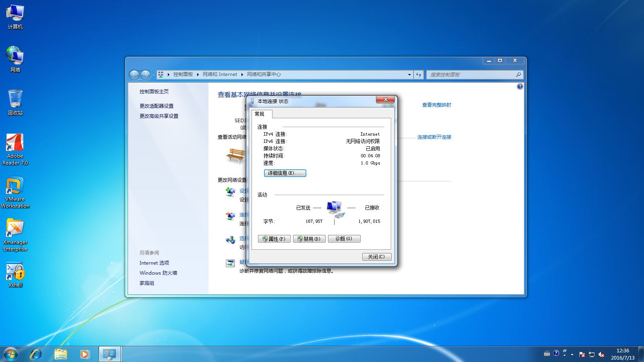The width and height of the screenshot is (644, 362).
Task: Click the help question mark icon in Control Panel
Action: [x=520, y=86]
